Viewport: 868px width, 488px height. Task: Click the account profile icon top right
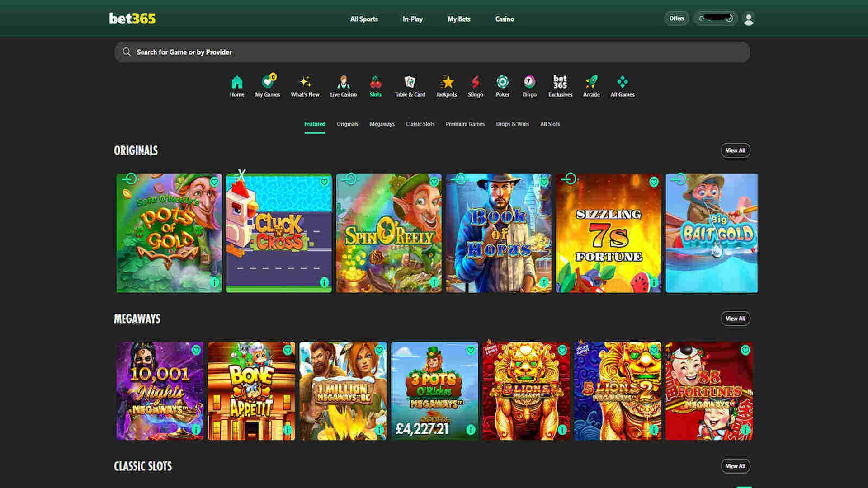coord(749,19)
